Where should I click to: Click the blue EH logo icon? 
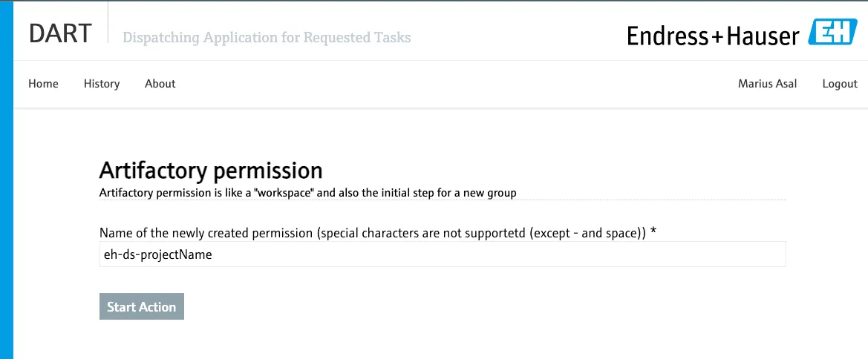[833, 33]
